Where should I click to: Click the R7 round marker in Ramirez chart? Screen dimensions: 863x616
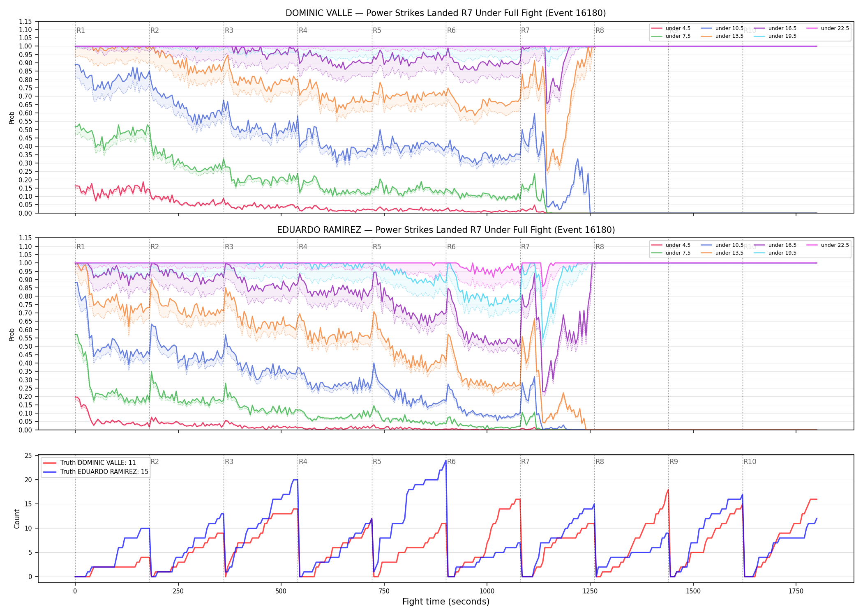[x=525, y=247]
